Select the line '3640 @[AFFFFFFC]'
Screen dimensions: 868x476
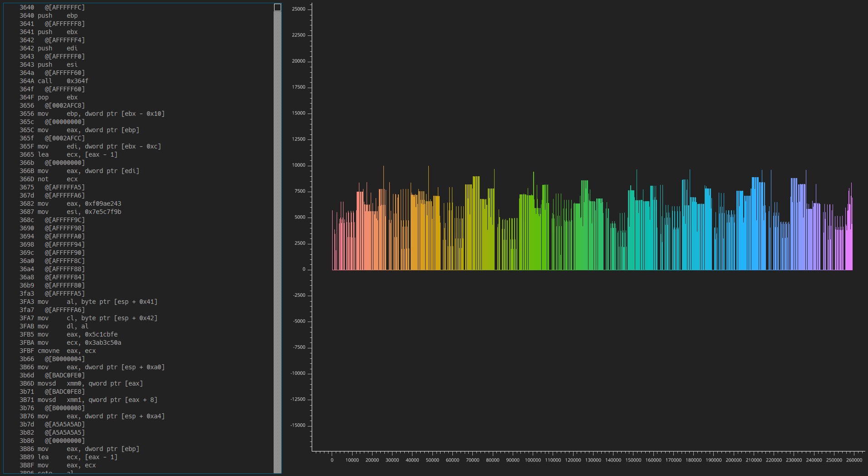(138, 7)
